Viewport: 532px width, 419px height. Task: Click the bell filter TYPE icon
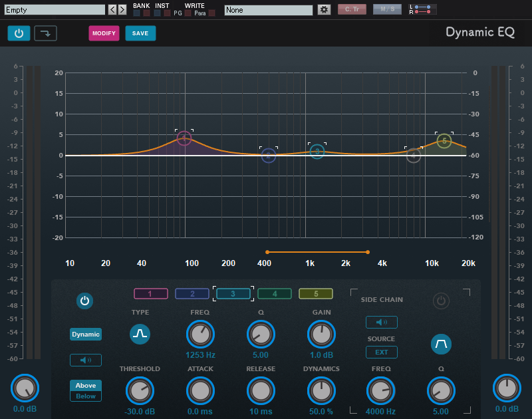(140, 334)
